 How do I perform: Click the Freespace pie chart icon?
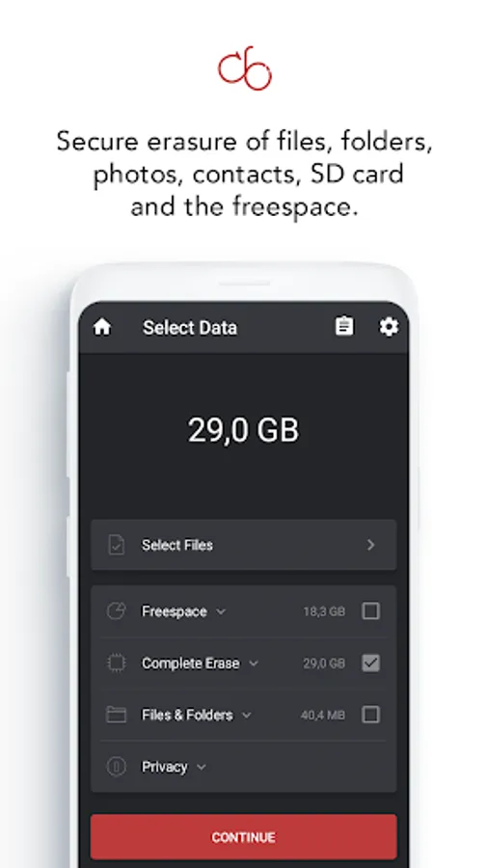(116, 611)
